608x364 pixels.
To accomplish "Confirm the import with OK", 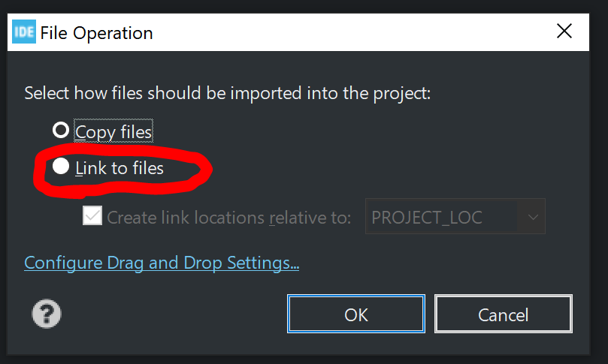I will [356, 314].
